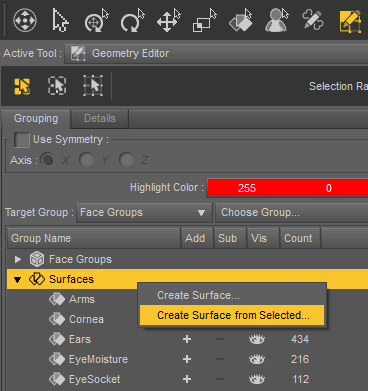Choose Vertex Selection mode icon
The height and width of the screenshot is (391, 368).
pos(93,86)
